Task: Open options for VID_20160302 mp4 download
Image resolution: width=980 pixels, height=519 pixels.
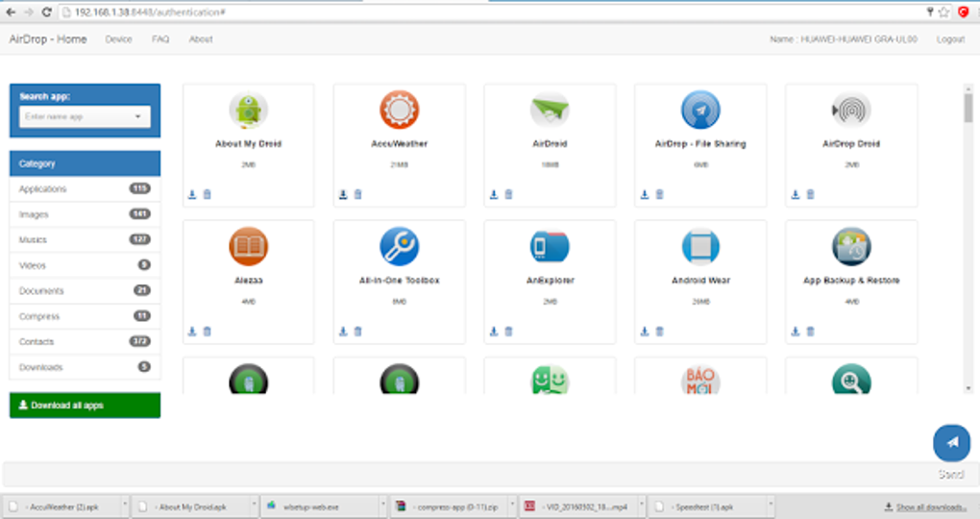Action: tap(641, 506)
